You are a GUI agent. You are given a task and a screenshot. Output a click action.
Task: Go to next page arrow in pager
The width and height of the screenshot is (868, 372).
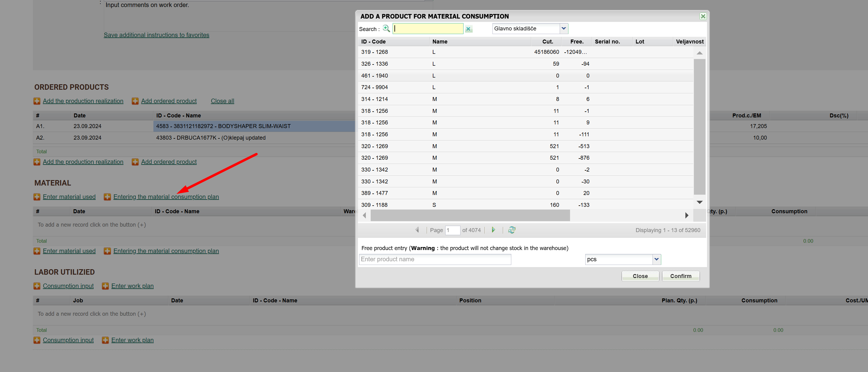pos(493,230)
